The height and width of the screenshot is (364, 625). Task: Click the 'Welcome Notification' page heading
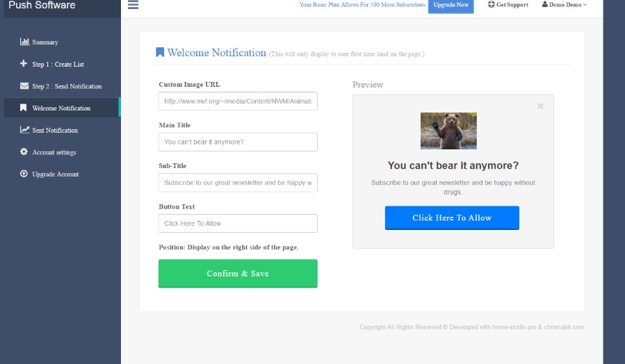216,53
